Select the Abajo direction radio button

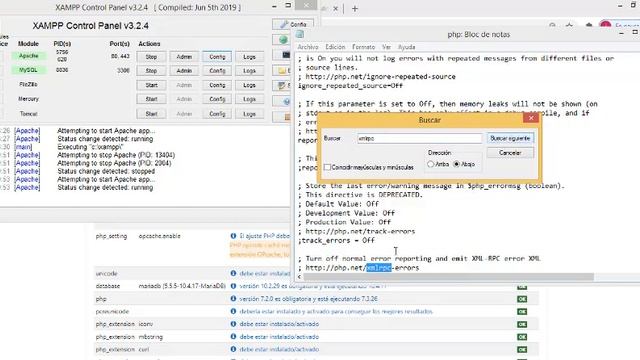(457, 164)
